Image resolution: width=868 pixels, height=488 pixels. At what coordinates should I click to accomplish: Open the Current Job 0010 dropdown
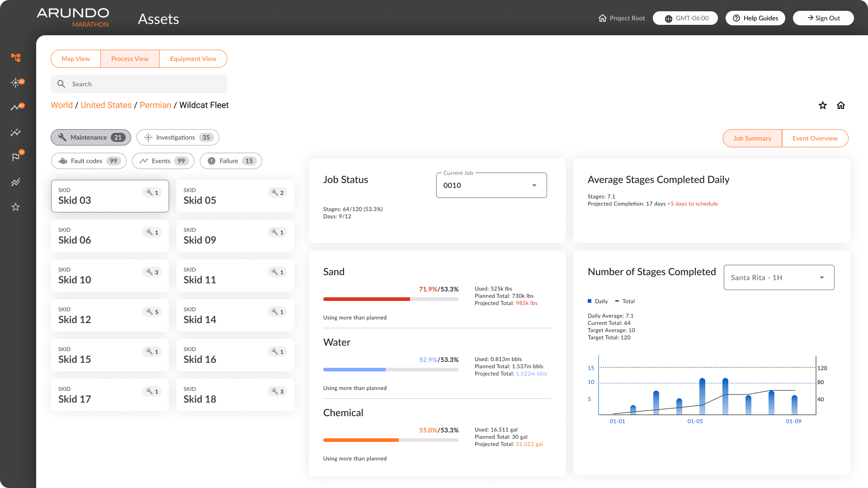click(x=491, y=185)
